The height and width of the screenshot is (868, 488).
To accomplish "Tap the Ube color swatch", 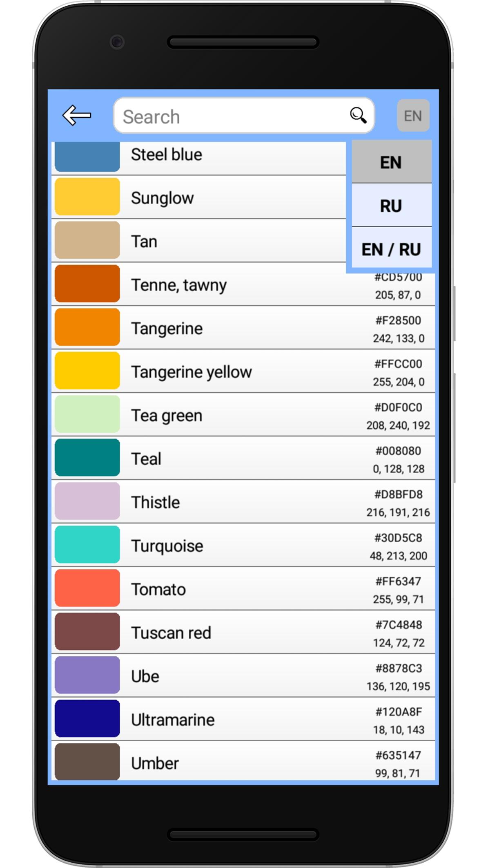I will [87, 675].
